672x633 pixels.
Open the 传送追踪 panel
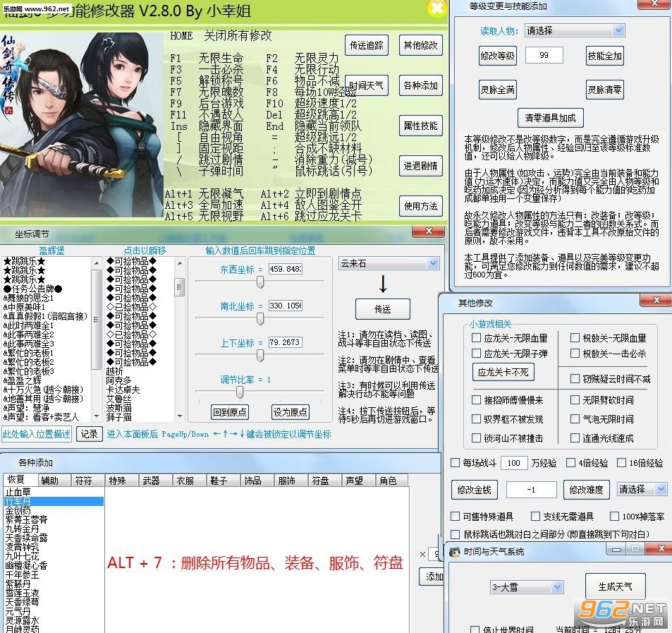pos(367,45)
